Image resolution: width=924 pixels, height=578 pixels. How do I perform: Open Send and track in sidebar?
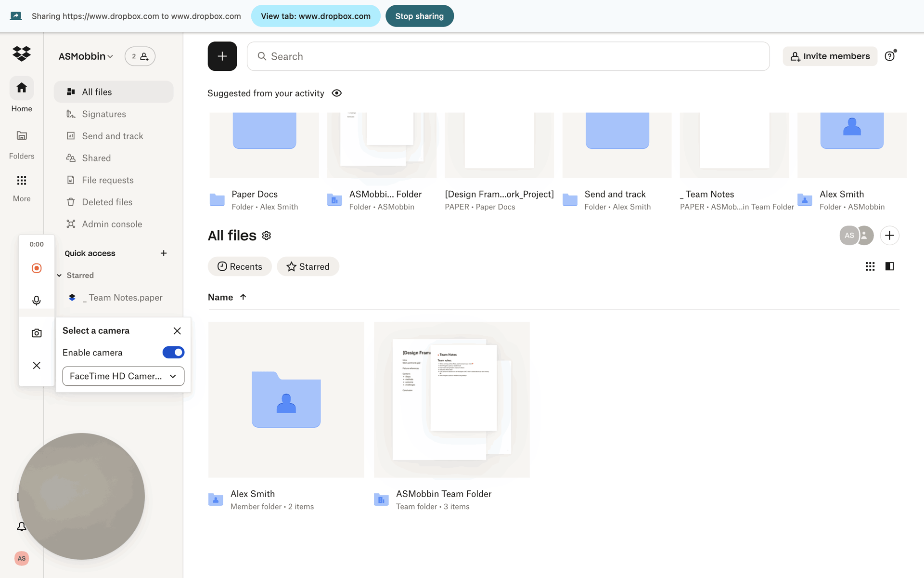tap(114, 136)
